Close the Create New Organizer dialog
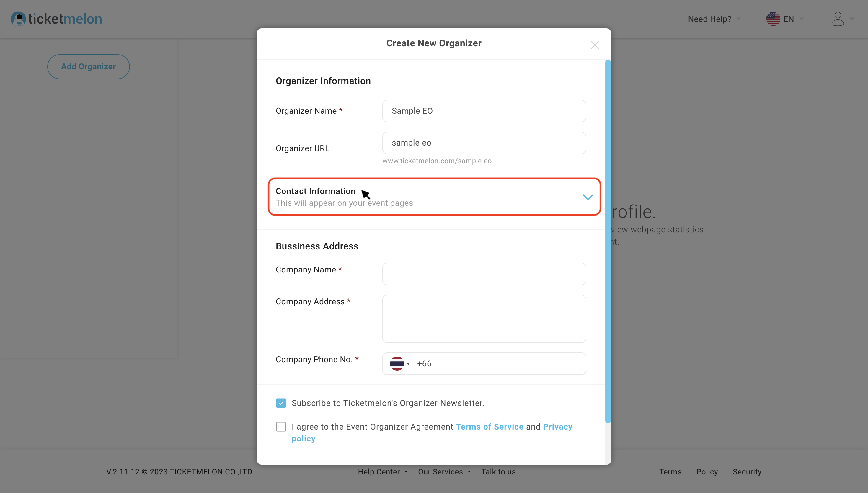 pyautogui.click(x=595, y=45)
